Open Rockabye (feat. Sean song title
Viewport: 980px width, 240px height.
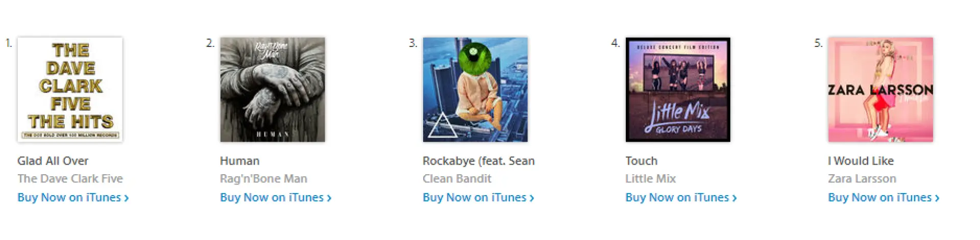[x=479, y=161]
